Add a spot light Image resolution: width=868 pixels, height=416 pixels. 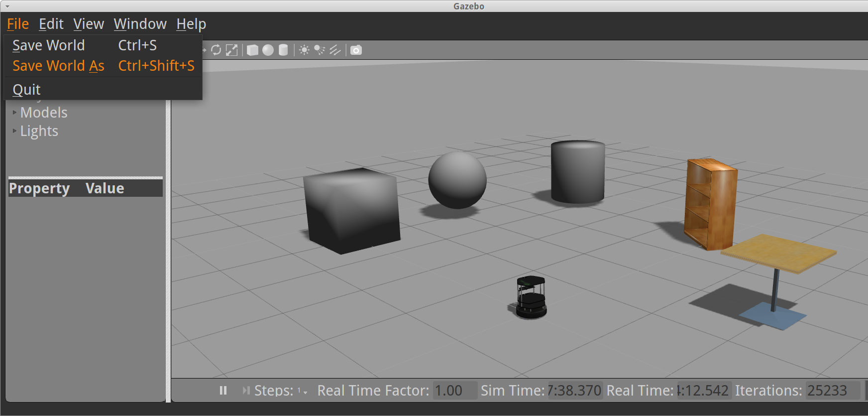tap(320, 50)
